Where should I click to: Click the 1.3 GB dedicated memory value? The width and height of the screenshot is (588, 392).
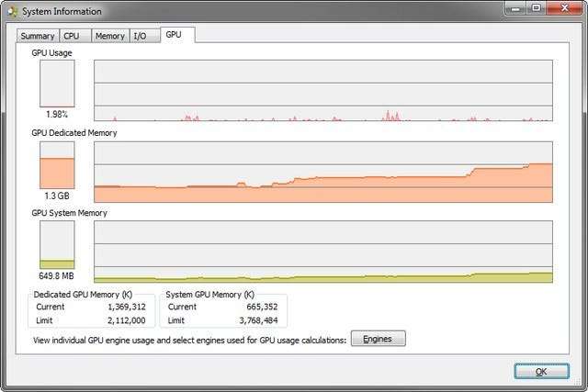tap(57, 196)
